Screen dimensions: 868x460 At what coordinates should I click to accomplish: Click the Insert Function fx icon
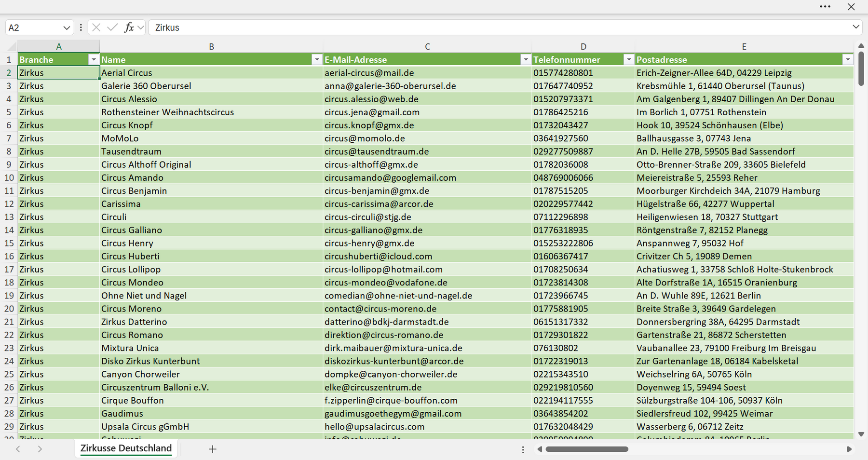click(129, 27)
